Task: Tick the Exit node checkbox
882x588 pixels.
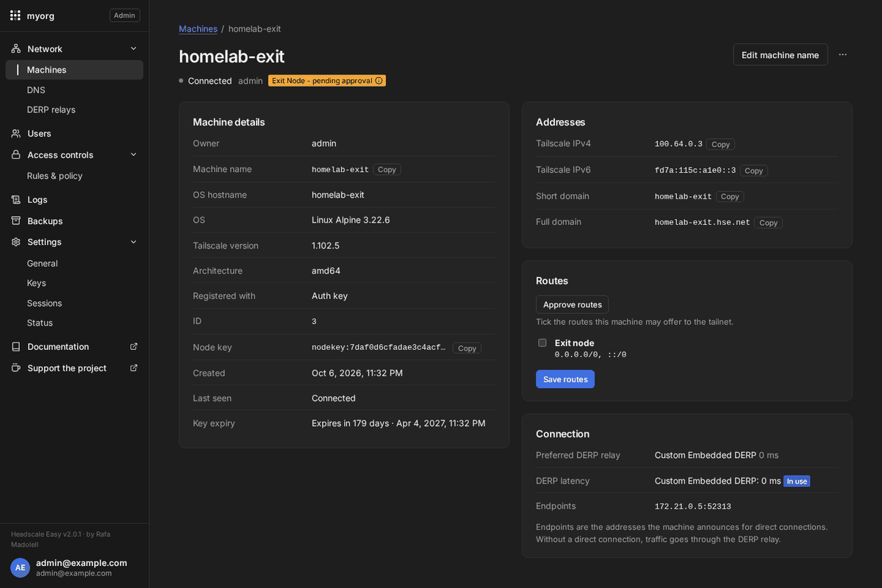Action: (542, 343)
